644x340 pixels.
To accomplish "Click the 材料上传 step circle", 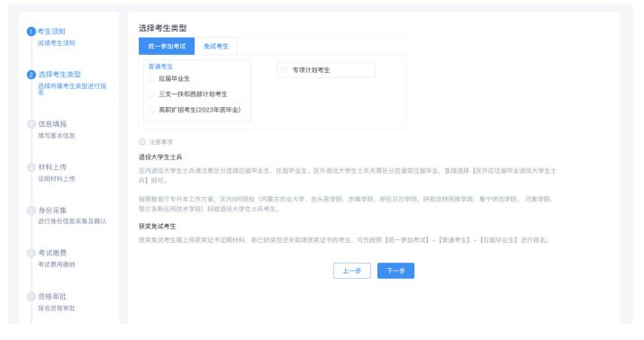I will point(32,167).
